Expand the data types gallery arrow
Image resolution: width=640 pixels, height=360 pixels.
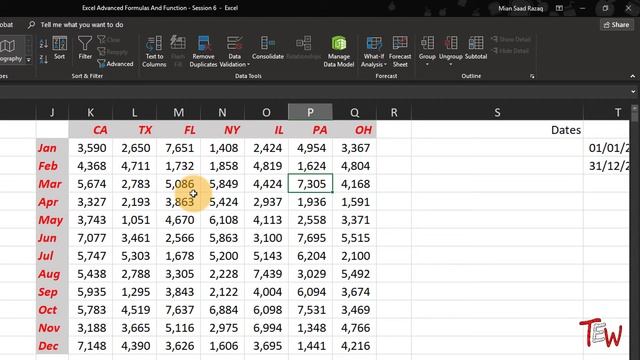click(29, 60)
